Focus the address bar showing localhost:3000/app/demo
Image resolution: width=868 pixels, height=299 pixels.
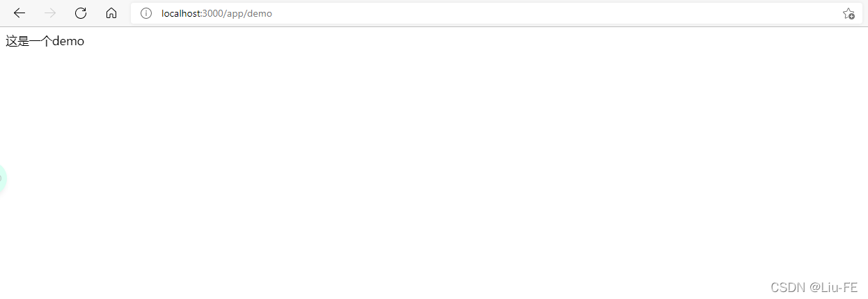(x=496, y=13)
